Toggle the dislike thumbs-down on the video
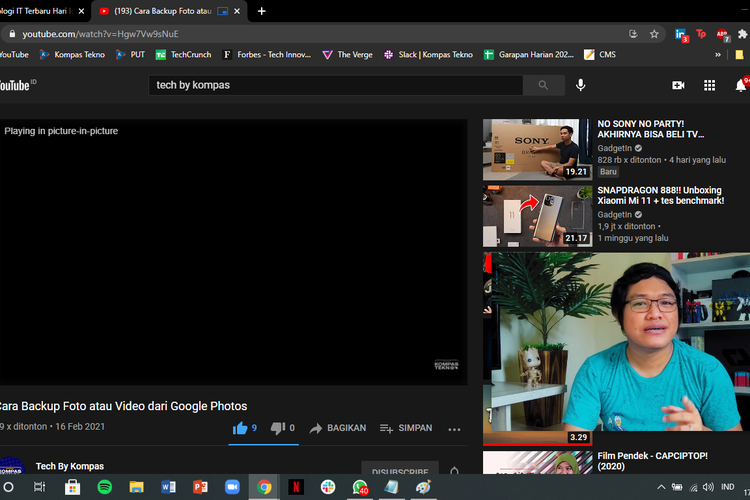 (x=278, y=428)
